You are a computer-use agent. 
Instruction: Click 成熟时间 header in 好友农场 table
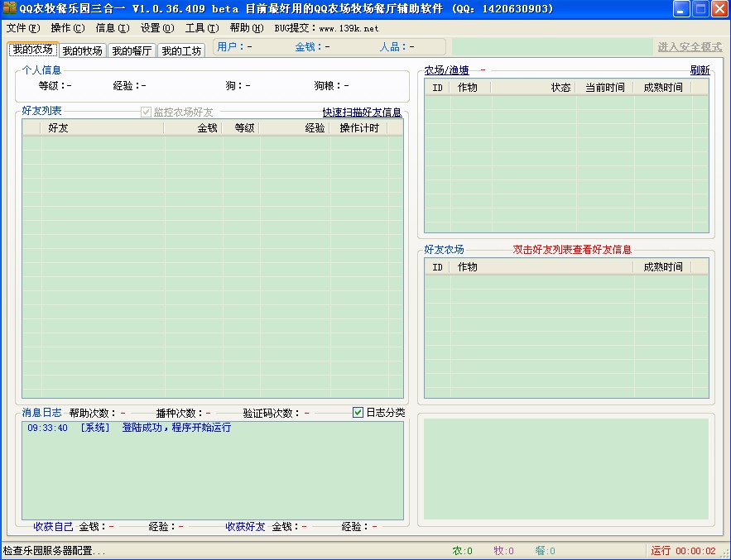click(662, 267)
